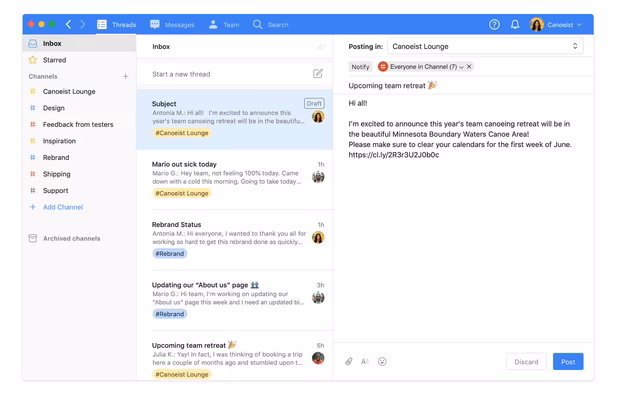Click the plus next to Channels
618x394 pixels.
click(x=125, y=76)
